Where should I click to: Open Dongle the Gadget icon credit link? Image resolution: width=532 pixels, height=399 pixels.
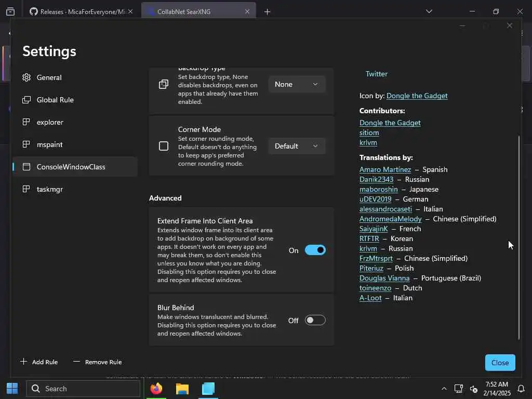click(x=417, y=96)
